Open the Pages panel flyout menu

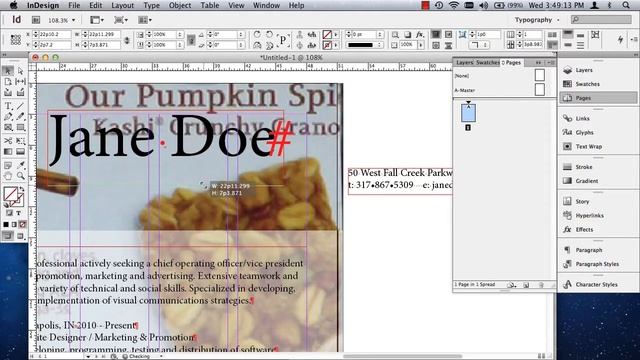click(x=551, y=62)
